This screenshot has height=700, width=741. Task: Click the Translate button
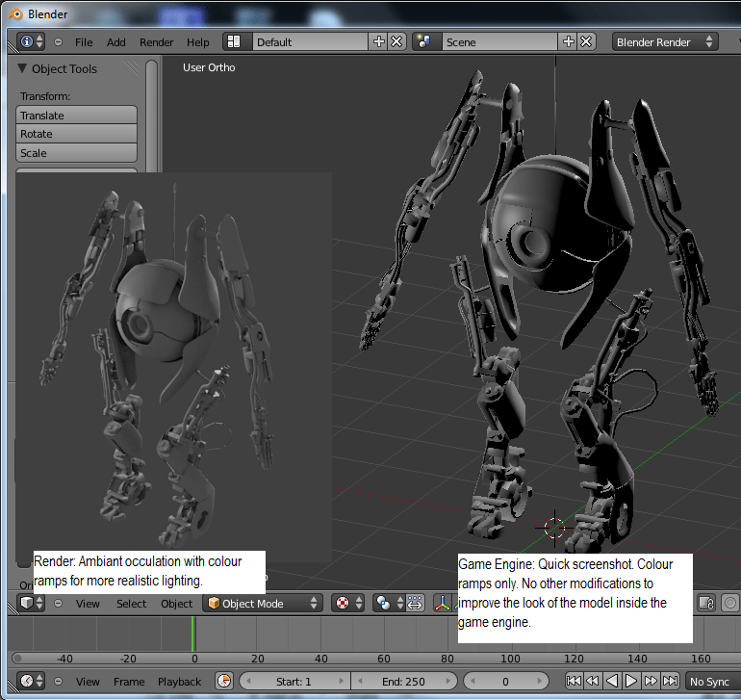pos(77,115)
